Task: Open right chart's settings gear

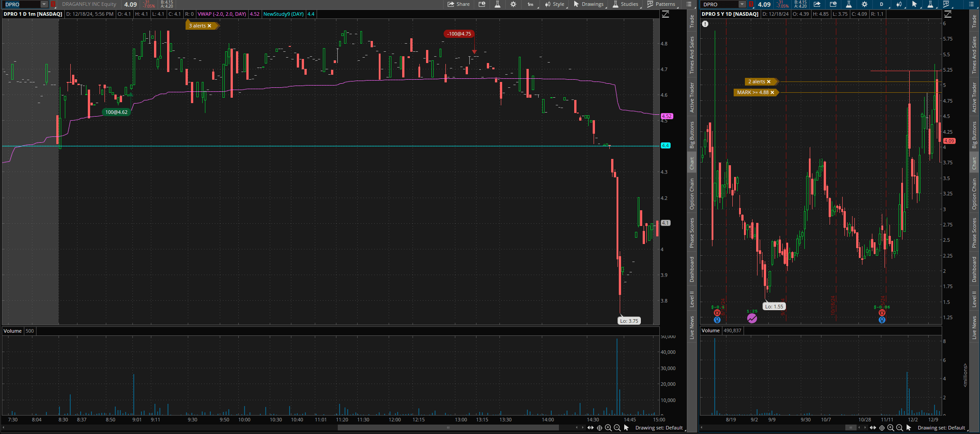Action: coord(864,4)
